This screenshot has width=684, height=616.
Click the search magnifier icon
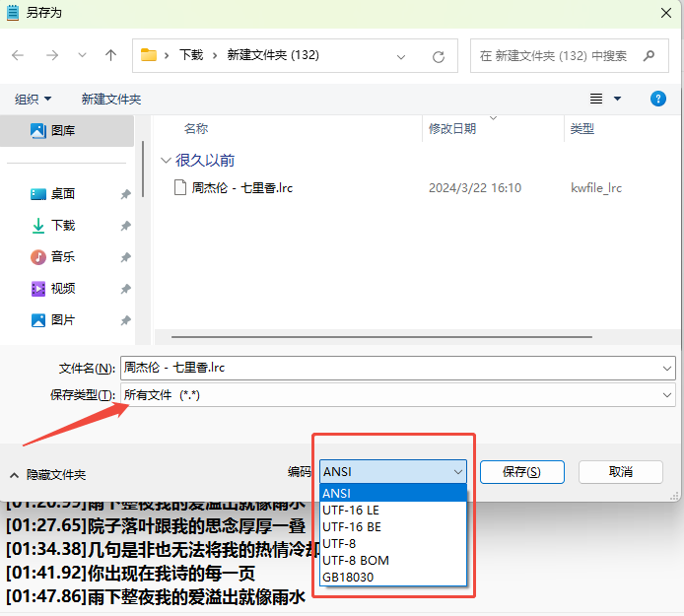(650, 56)
